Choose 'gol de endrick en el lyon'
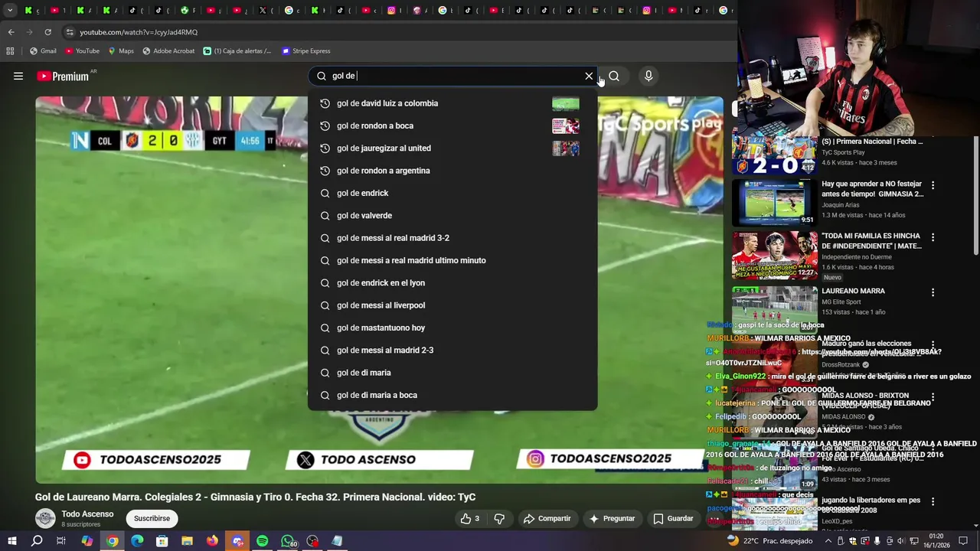Image resolution: width=980 pixels, height=551 pixels. coord(452,282)
